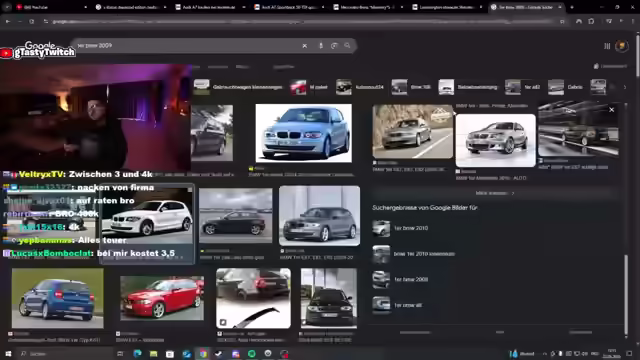
Task: Open Microsoft Edge from the taskbar
Action: (x=138, y=353)
